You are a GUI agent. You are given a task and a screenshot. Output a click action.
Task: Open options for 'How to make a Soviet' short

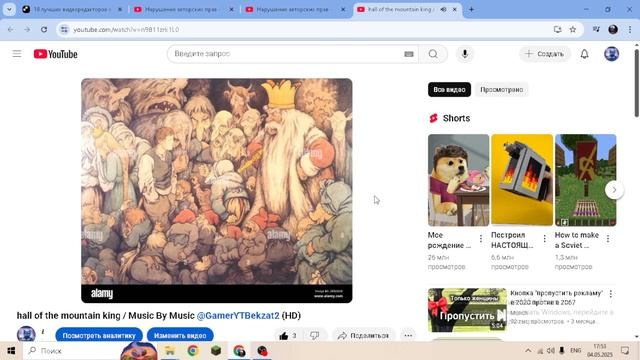pyautogui.click(x=608, y=238)
